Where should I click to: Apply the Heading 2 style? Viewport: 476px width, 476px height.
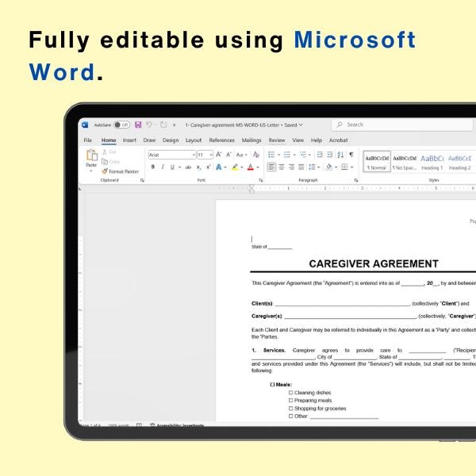(459, 162)
